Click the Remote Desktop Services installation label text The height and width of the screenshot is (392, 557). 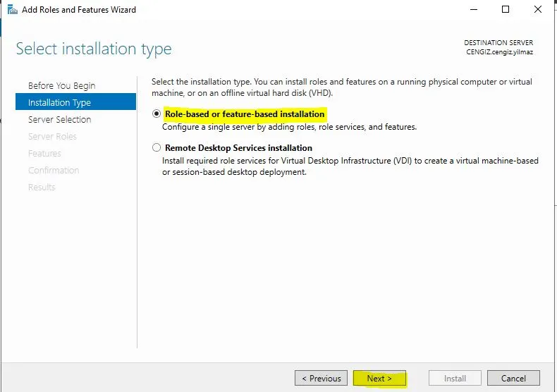(238, 148)
